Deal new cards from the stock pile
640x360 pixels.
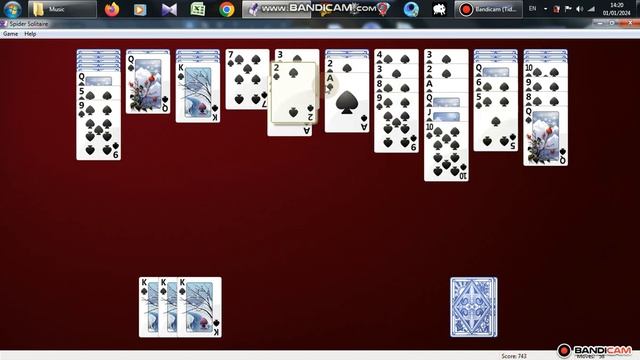[473, 307]
